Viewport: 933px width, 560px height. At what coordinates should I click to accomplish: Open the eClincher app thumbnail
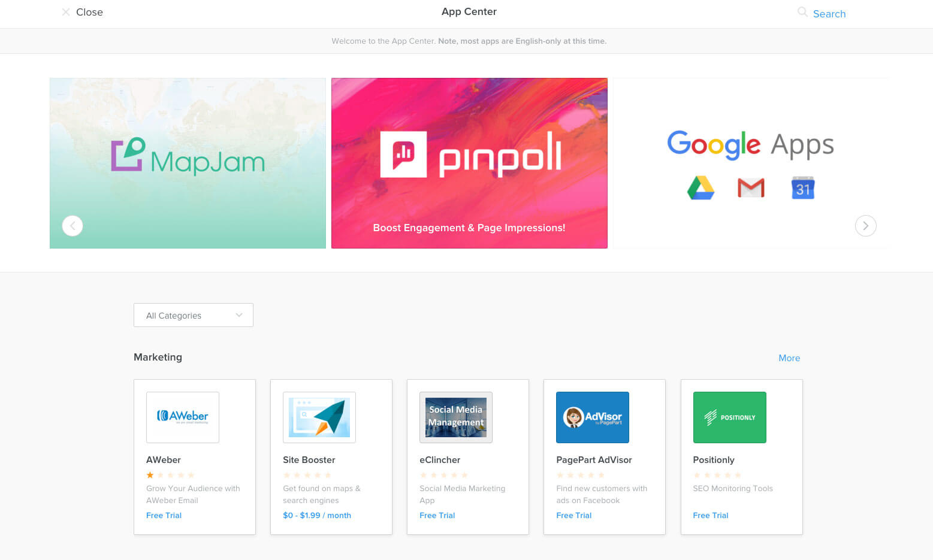[x=456, y=417]
